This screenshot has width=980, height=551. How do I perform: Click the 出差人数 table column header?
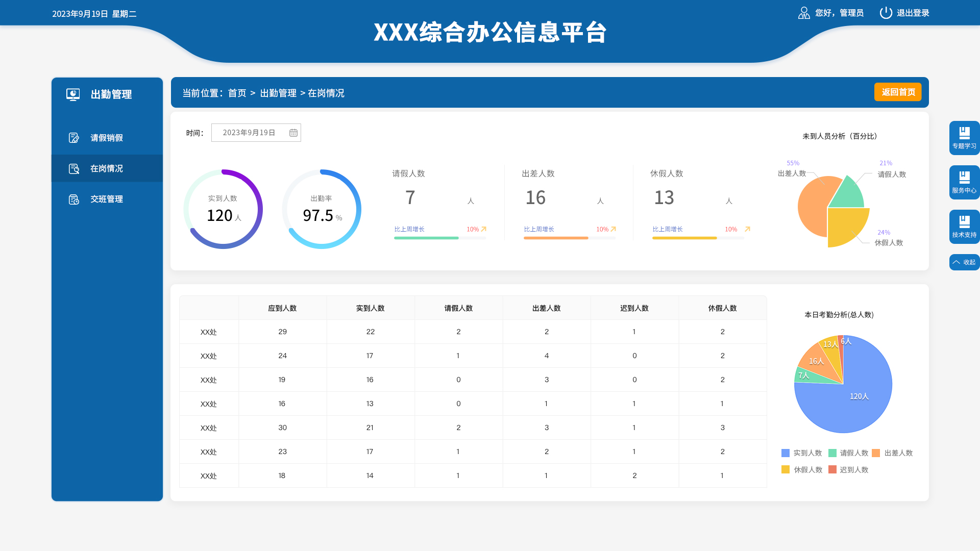tap(547, 308)
